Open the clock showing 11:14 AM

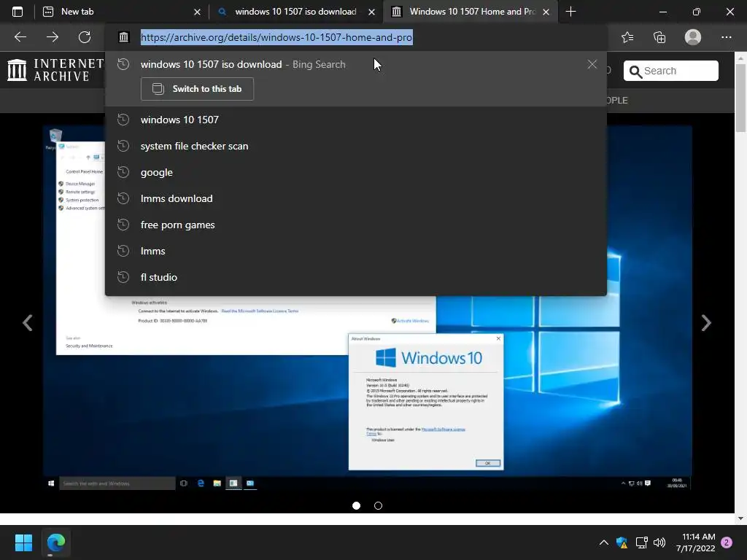click(695, 542)
